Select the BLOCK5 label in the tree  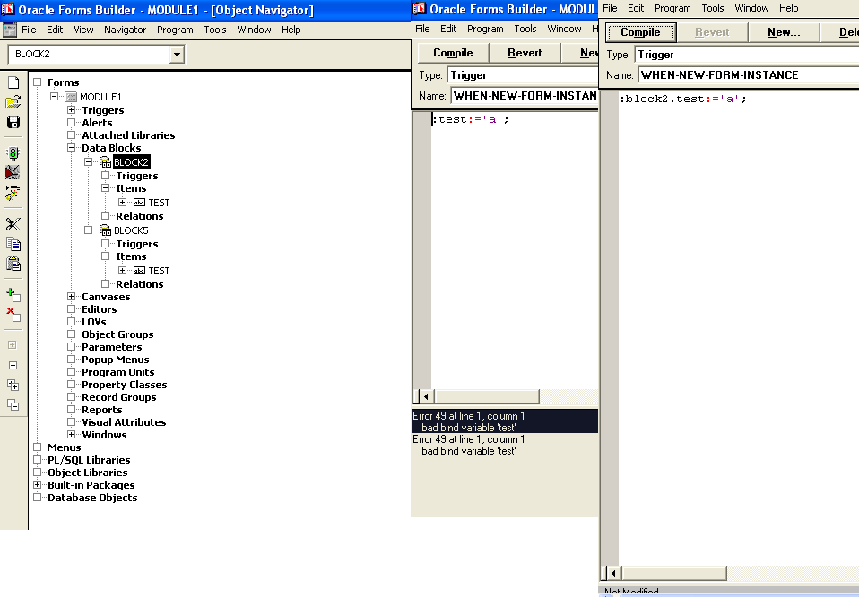point(131,230)
